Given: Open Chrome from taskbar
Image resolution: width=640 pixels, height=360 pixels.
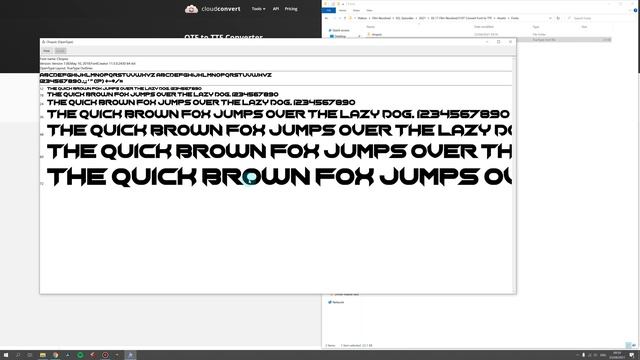Looking at the screenshot, I should (55, 355).
